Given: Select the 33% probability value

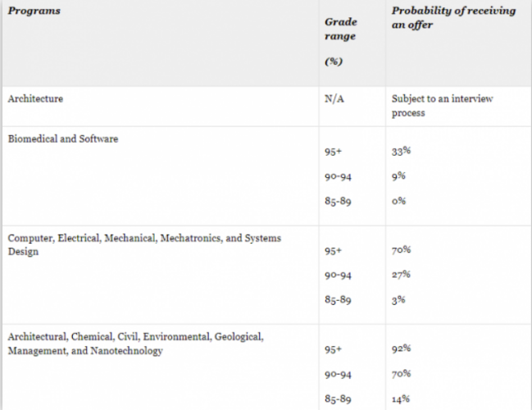Looking at the screenshot, I should [401, 151].
